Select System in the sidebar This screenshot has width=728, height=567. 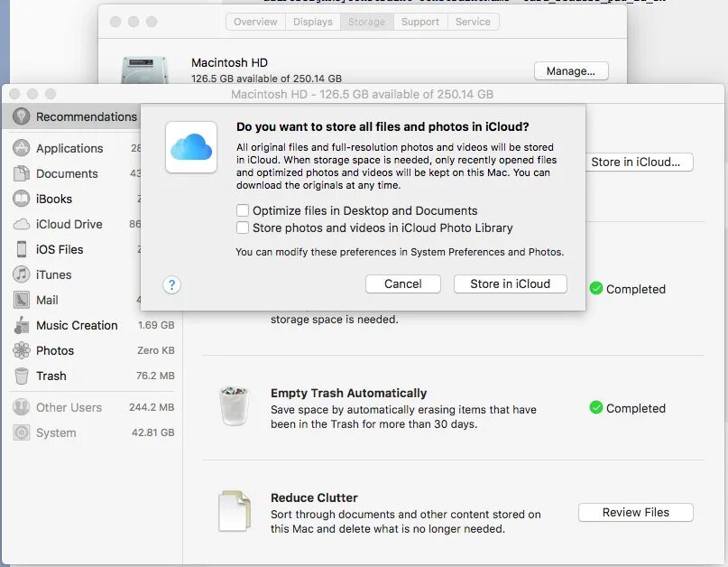tap(93, 432)
